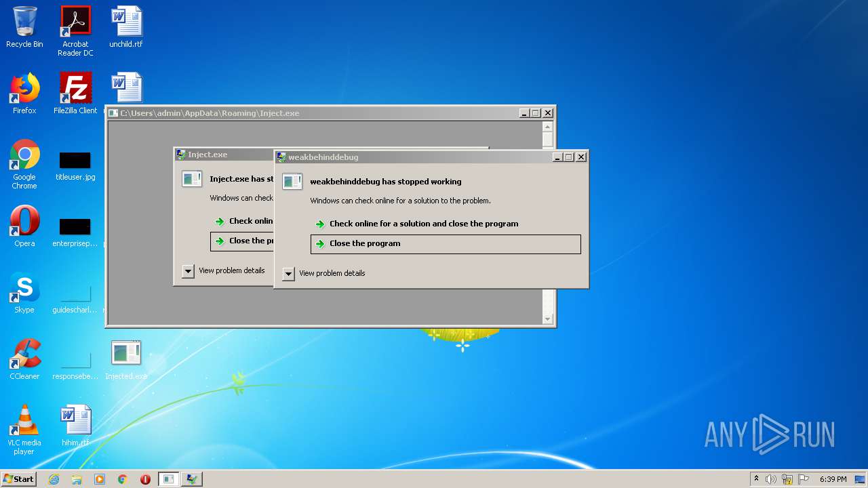
Task: Maximize the Inject.exe console window
Action: coord(536,113)
